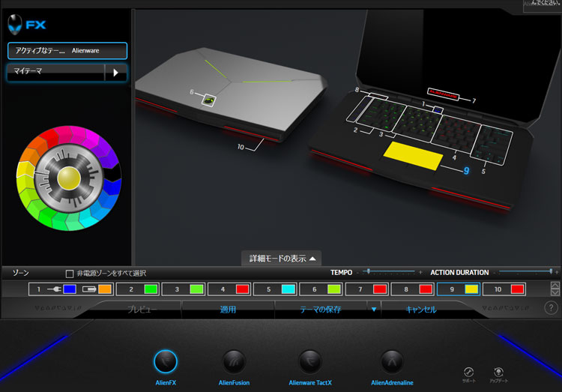Launch the Alienware TactX icon

click(x=309, y=361)
